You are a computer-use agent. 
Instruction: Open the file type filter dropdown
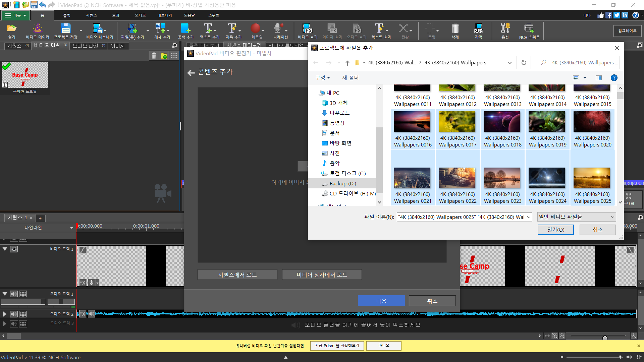[576, 217]
